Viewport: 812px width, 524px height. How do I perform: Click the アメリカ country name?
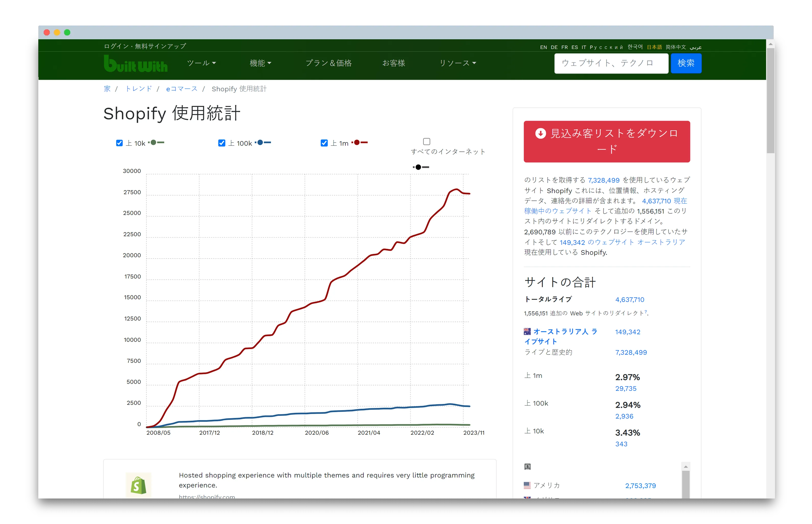(x=546, y=485)
